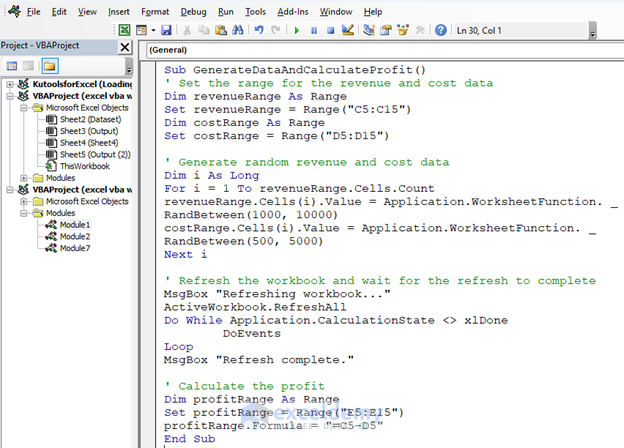Collapse first Microsoft Excel Objects folder
Viewport: 624px width, 448px height.
pyautogui.click(x=24, y=108)
